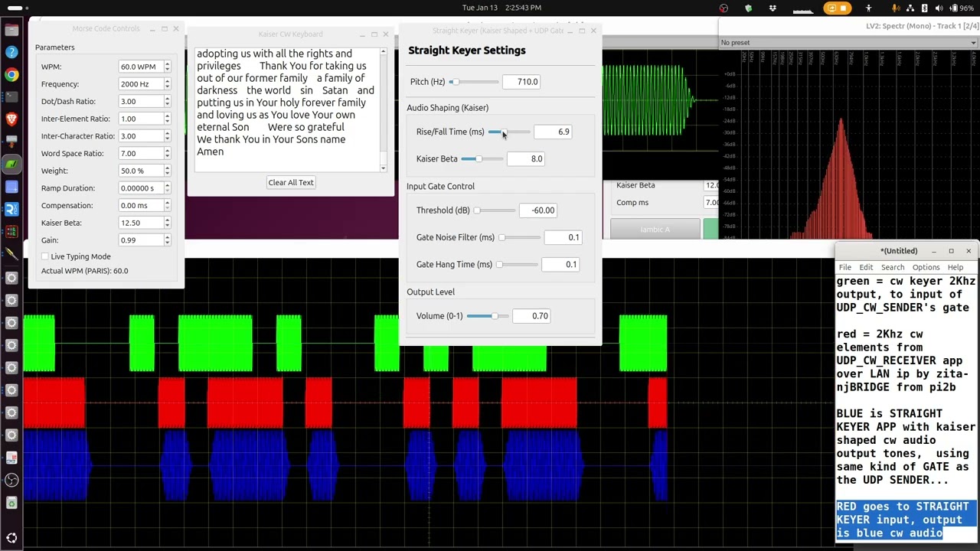This screenshot has height=551, width=980.
Task: Click the Comp ms field in the Iambic window
Action: (x=710, y=203)
